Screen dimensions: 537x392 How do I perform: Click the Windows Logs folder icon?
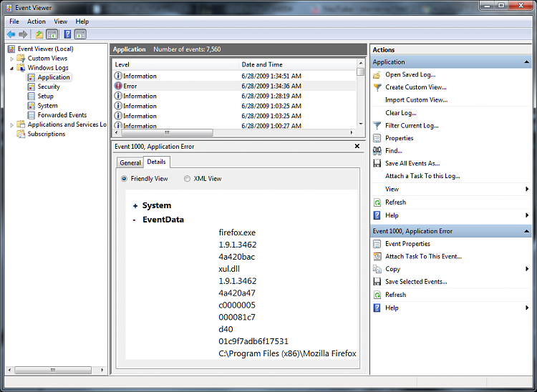(21, 68)
